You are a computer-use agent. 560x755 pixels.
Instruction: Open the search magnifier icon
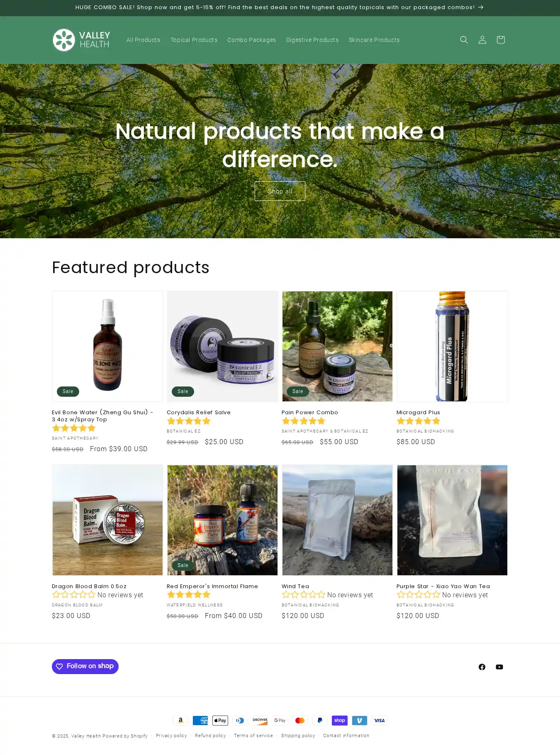(464, 40)
